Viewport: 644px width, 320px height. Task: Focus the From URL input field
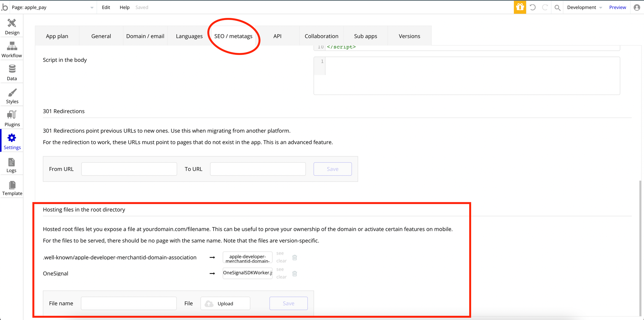point(129,169)
